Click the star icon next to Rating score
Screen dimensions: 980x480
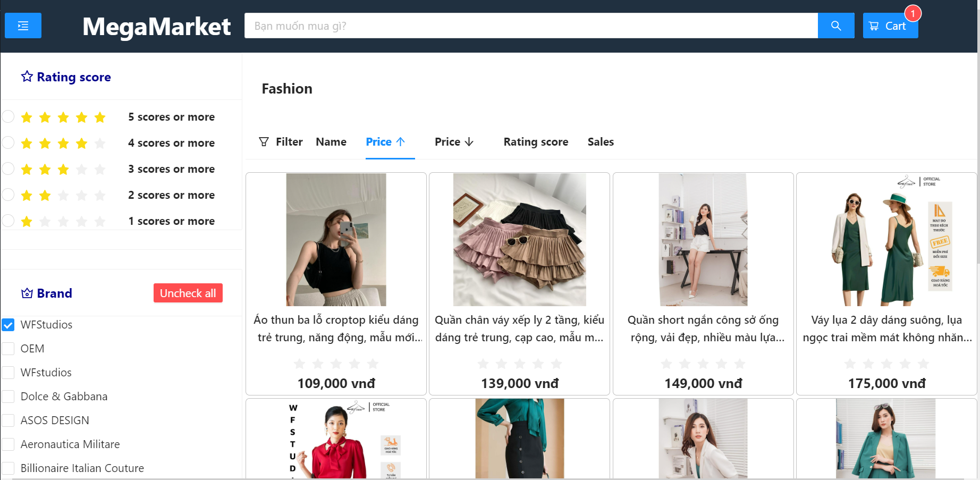[27, 76]
